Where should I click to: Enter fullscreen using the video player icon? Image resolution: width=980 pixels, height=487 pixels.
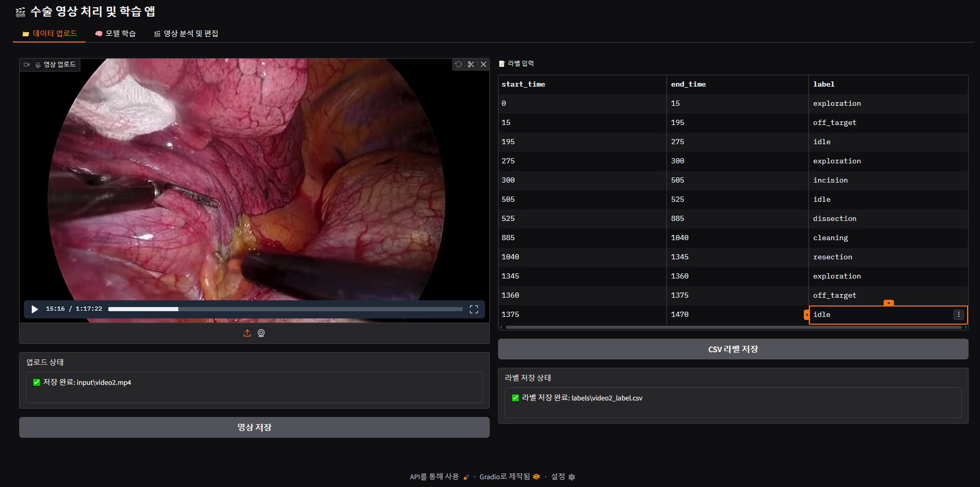point(474,309)
